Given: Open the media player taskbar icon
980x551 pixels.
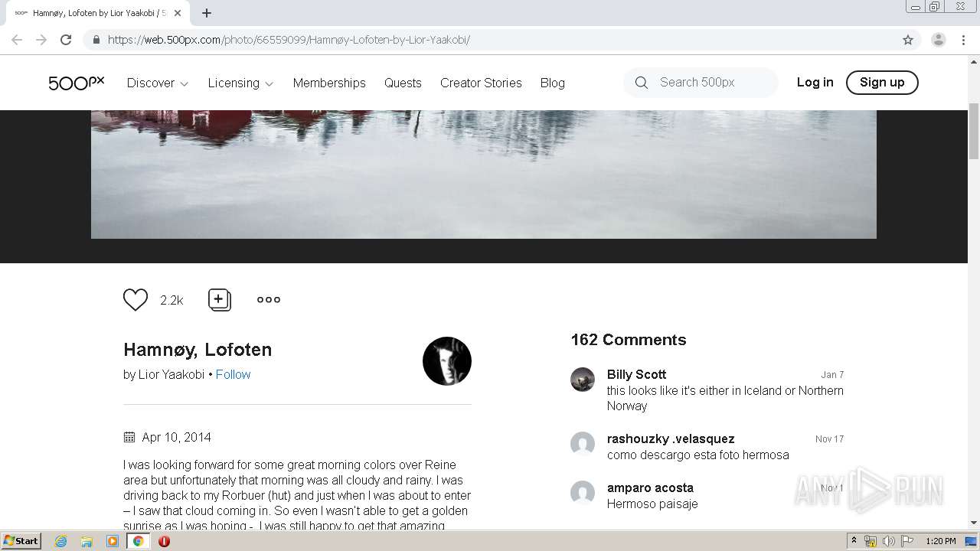Looking at the screenshot, I should pyautogui.click(x=113, y=541).
